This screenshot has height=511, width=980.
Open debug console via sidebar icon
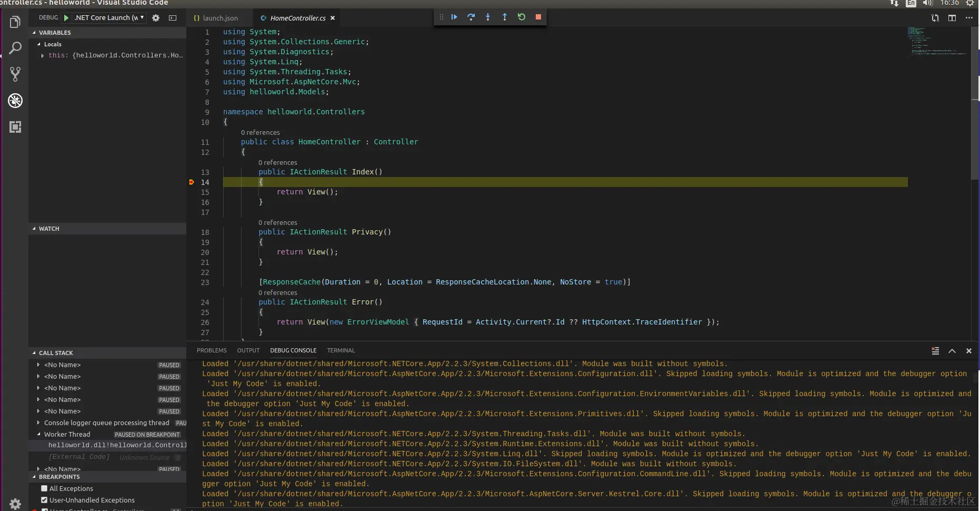173,18
